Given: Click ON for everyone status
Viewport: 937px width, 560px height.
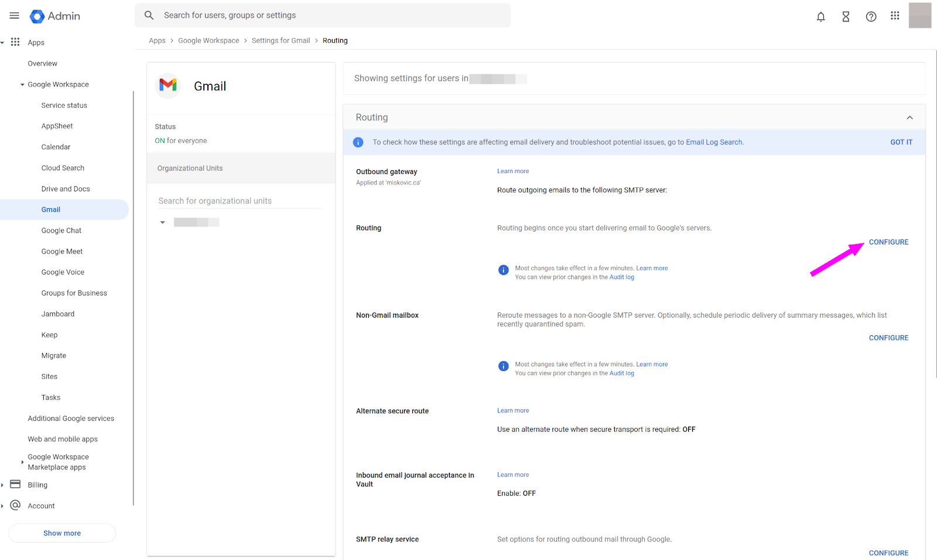Looking at the screenshot, I should (180, 140).
